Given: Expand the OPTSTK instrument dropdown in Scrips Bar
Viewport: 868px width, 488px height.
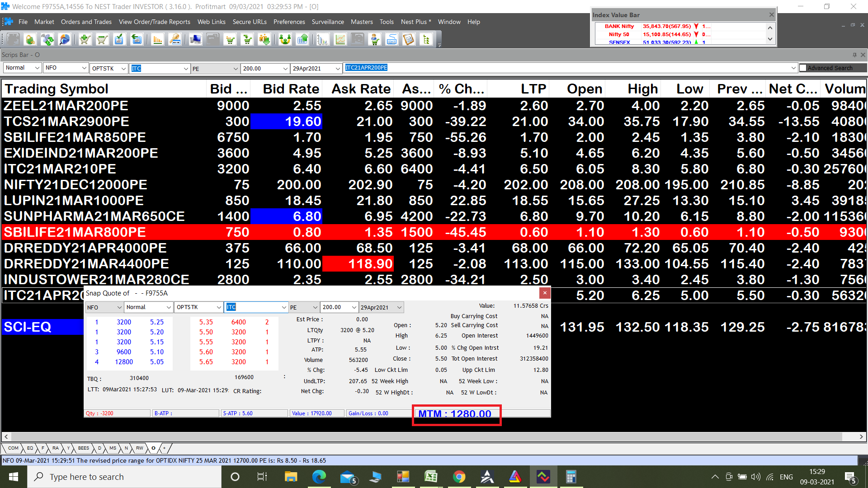Looking at the screenshot, I should click(123, 68).
